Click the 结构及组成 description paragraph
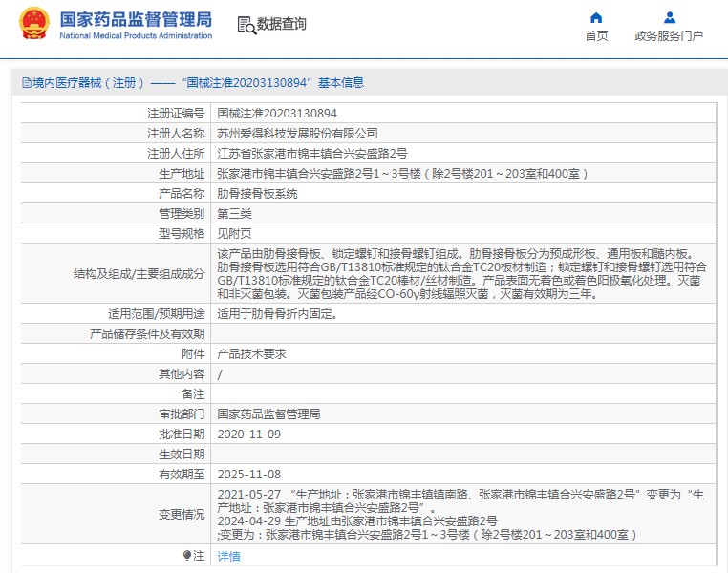 pos(462,274)
